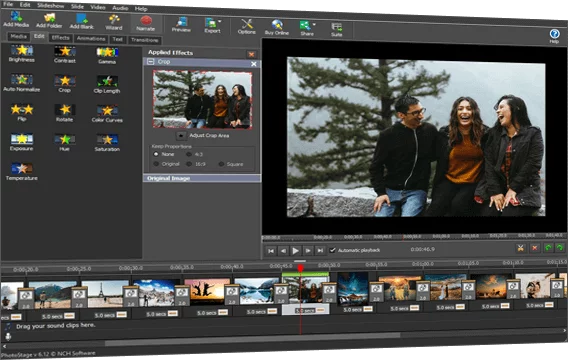
Task: Start recording with the Narrate button
Action: 146,23
